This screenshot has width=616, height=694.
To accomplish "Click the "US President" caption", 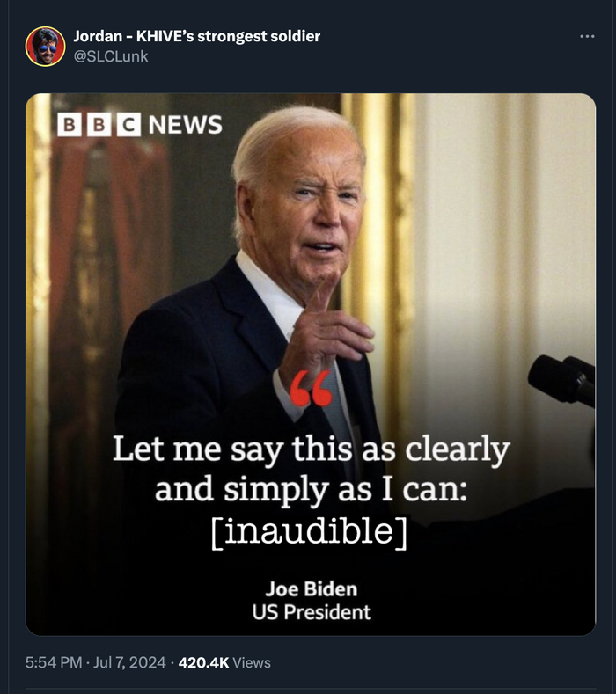I will point(311,612).
